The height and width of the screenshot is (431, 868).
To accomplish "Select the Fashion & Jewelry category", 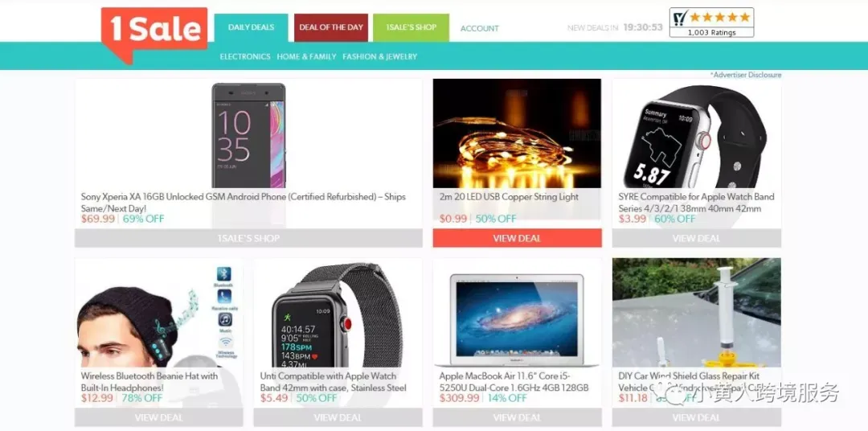I will coord(379,56).
